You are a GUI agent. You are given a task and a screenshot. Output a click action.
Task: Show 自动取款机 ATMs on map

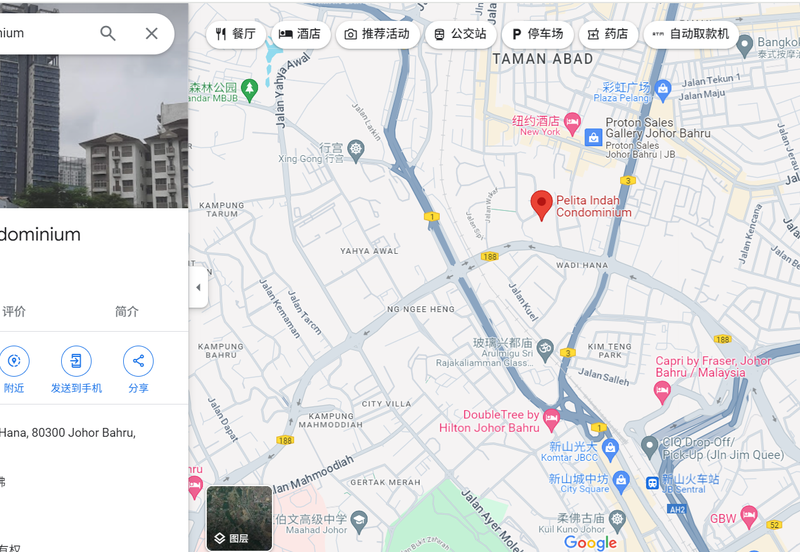690,34
